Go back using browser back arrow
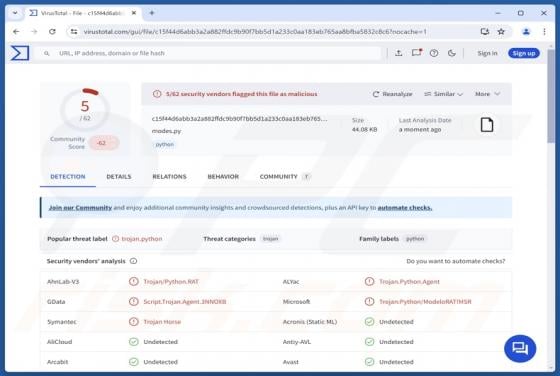Viewport: 560px width, 376px height. 16,32
